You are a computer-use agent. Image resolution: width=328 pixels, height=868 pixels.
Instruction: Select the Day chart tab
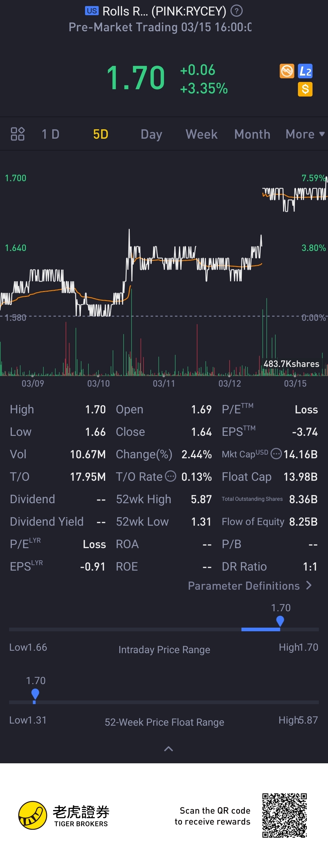151,134
